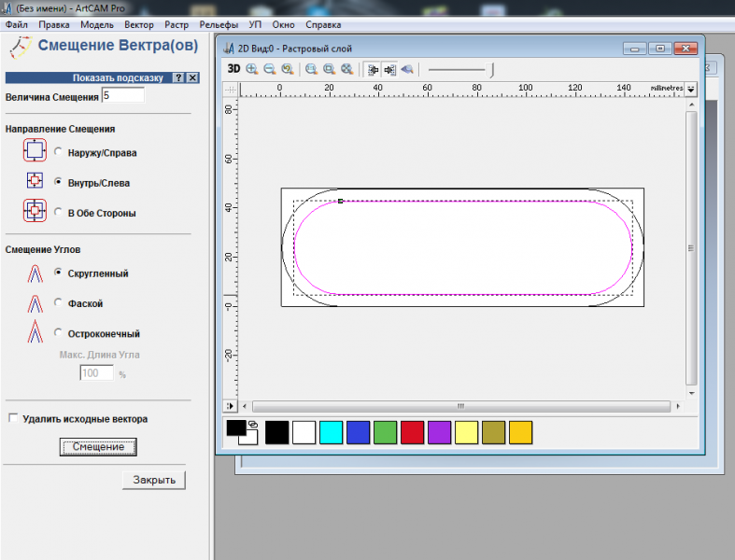Click the Outward/Right offset diagram icon
The height and width of the screenshot is (560, 735).
click(35, 150)
